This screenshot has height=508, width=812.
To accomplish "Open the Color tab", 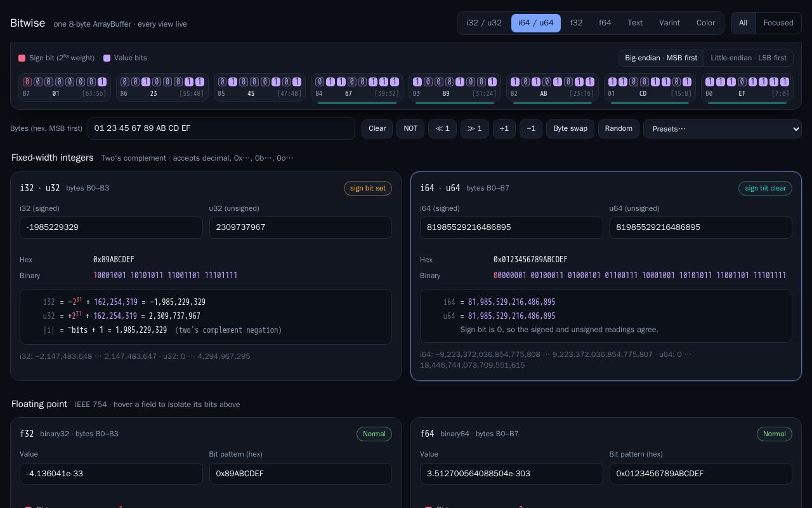I will point(705,23).
